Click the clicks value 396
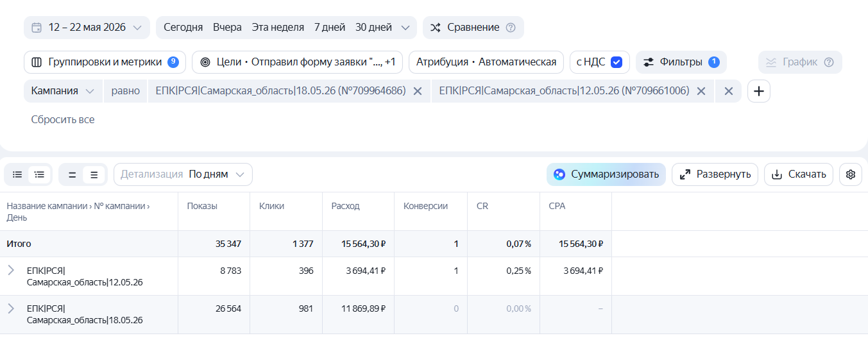This screenshot has width=868, height=338. click(x=306, y=271)
